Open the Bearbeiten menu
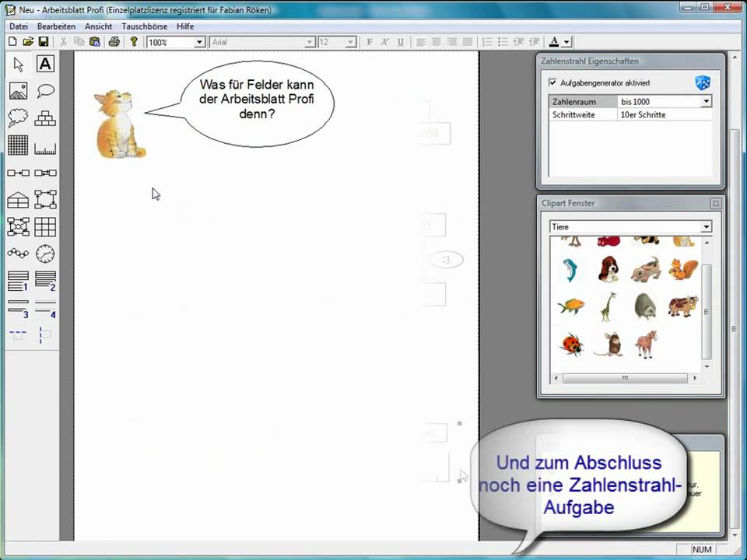Viewport: 747px width, 560px height. (56, 26)
